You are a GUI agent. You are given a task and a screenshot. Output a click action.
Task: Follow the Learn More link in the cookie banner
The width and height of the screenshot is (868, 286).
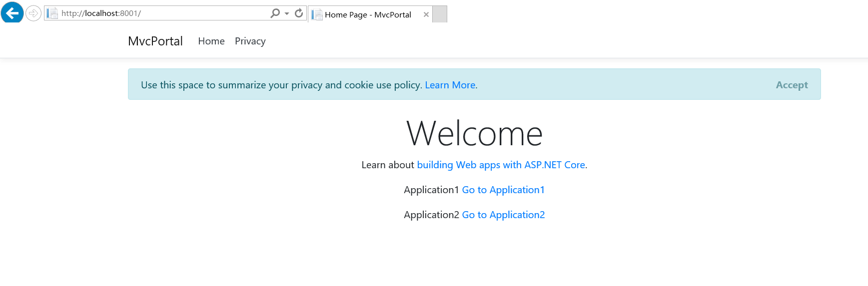tap(450, 85)
